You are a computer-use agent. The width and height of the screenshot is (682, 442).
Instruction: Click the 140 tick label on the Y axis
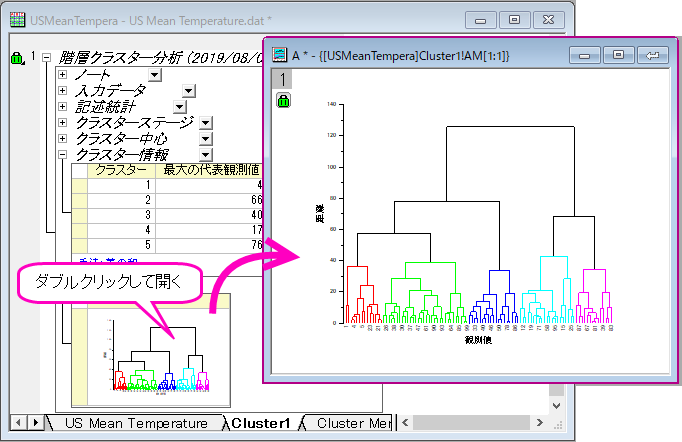pyautogui.click(x=331, y=104)
